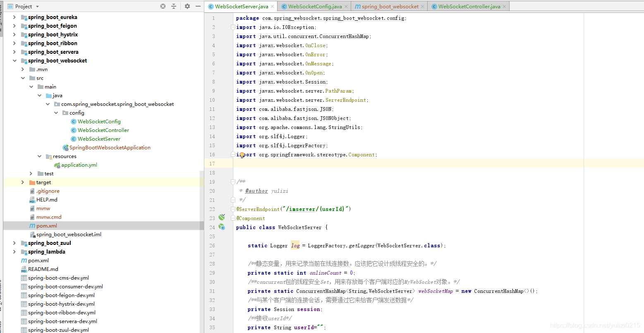This screenshot has height=333, width=644.
Task: Select mvnw file
Action: tap(43, 208)
